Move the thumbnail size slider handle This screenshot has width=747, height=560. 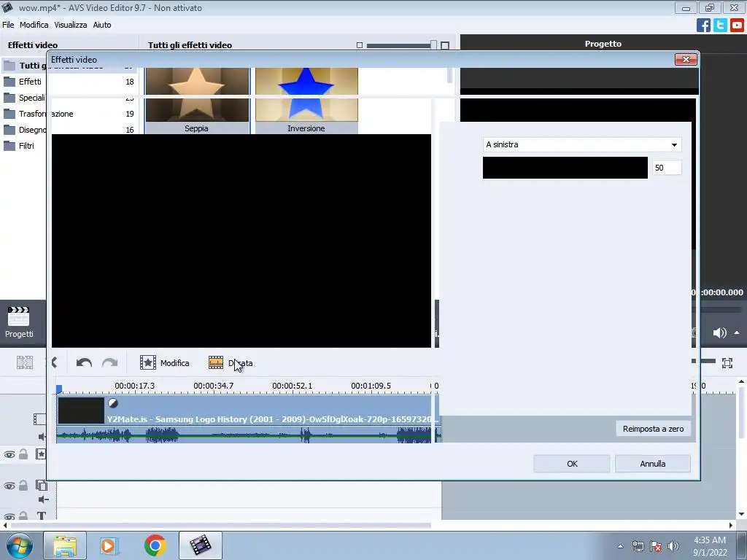point(433,45)
